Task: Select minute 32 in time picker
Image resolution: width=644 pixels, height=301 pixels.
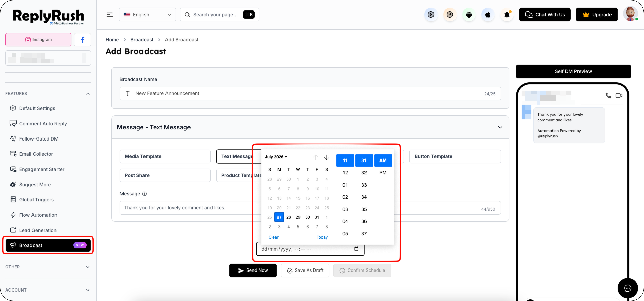Action: coord(364,173)
